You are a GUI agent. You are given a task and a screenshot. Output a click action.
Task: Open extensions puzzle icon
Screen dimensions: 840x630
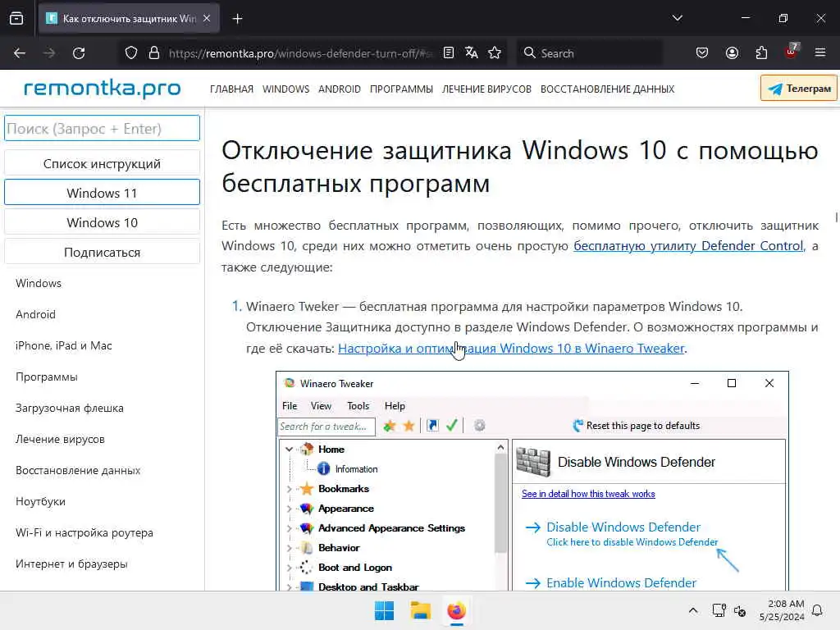click(761, 53)
